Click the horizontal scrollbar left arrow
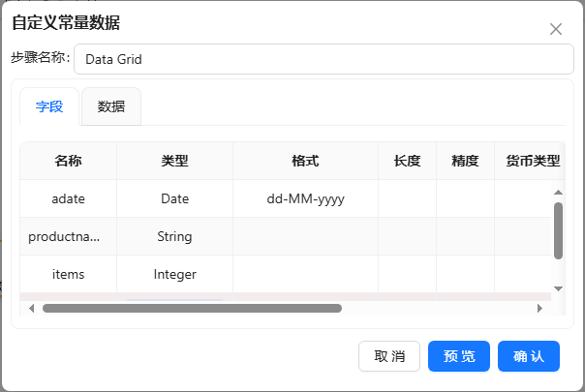Image resolution: width=585 pixels, height=392 pixels. click(x=32, y=309)
